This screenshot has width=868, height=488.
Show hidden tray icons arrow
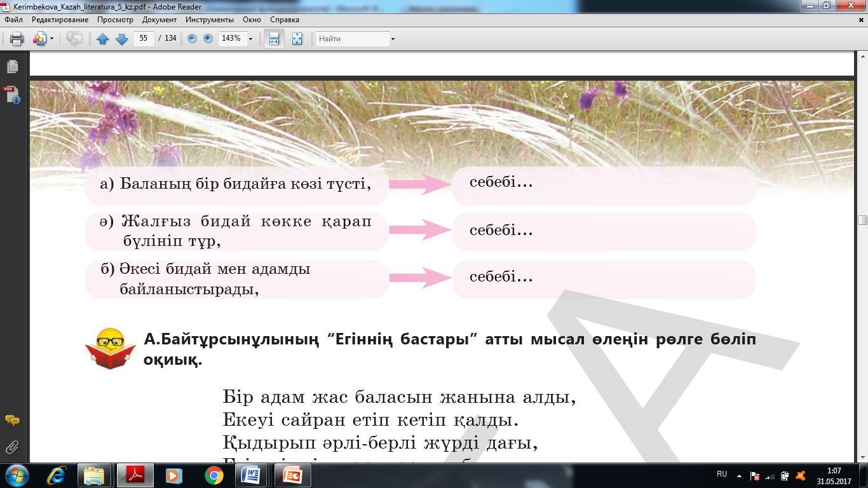(x=738, y=475)
